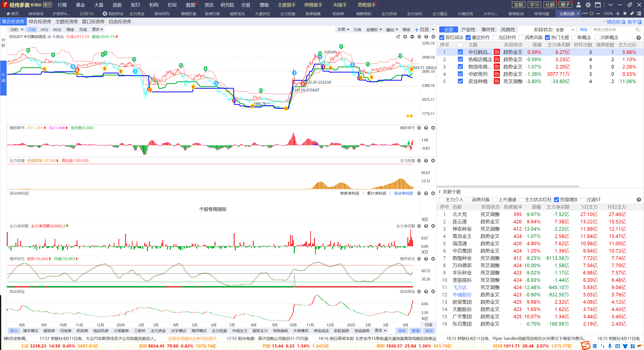Screen dimensions: 644x350
Task: Click the gear icon in title bar
Action: click(588, 5)
